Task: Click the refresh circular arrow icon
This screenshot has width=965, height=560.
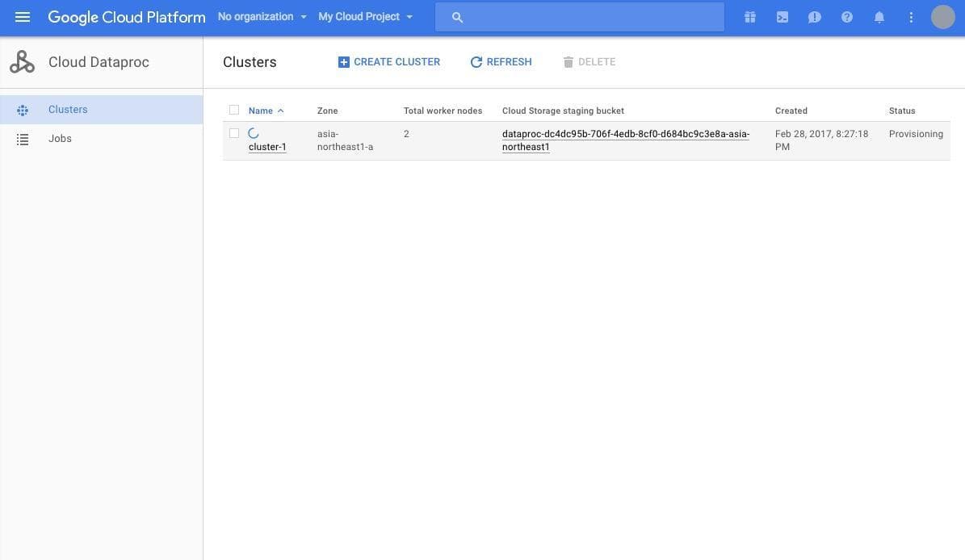Action: [x=476, y=62]
